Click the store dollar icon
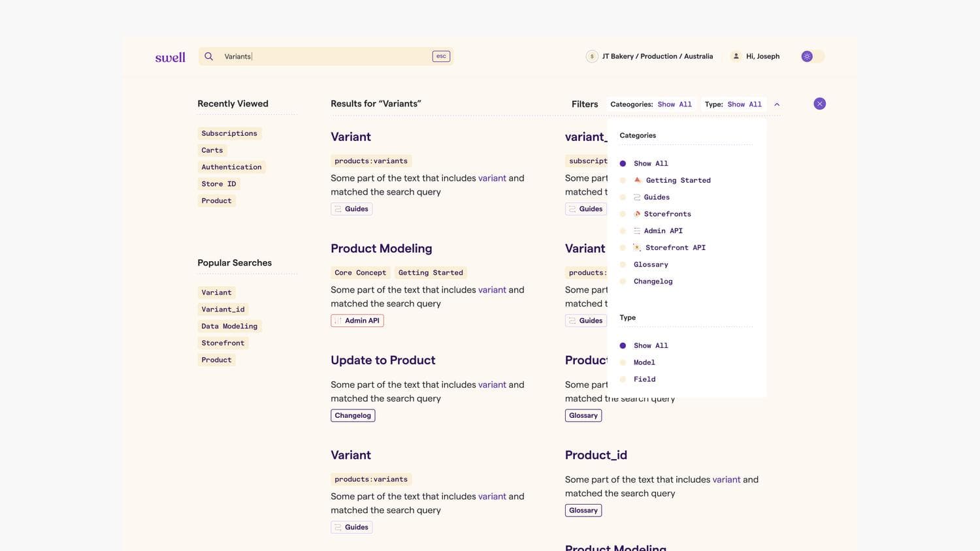 592,57
